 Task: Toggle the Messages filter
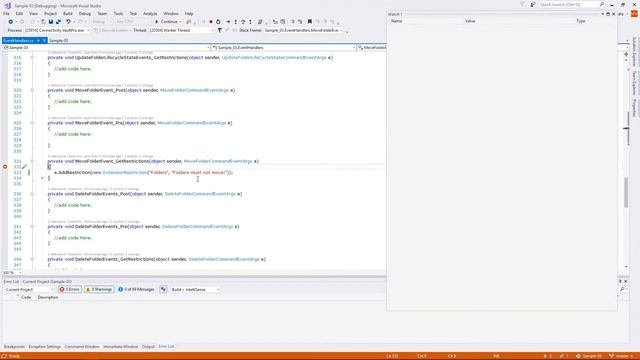pos(136,289)
